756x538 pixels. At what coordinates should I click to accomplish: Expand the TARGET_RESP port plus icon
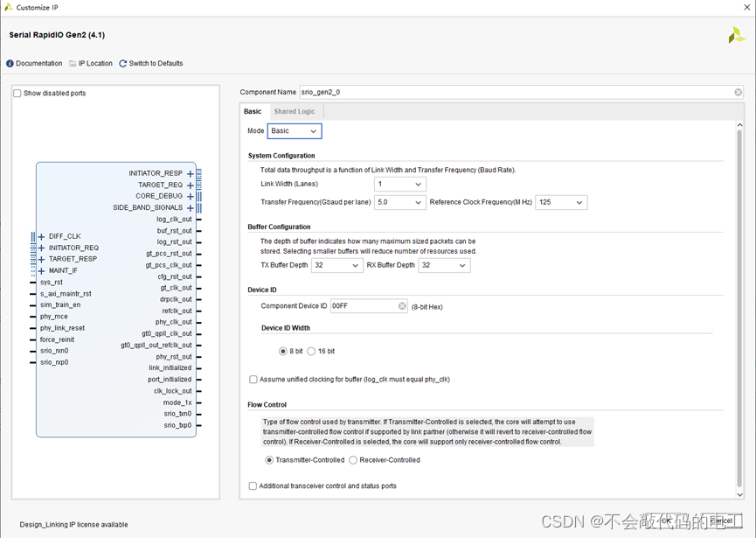[41, 260]
